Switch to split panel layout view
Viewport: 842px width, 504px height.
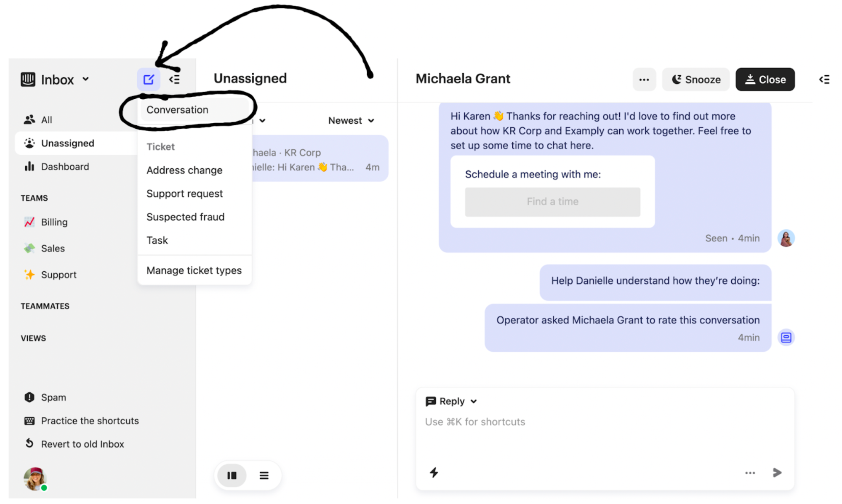[232, 475]
